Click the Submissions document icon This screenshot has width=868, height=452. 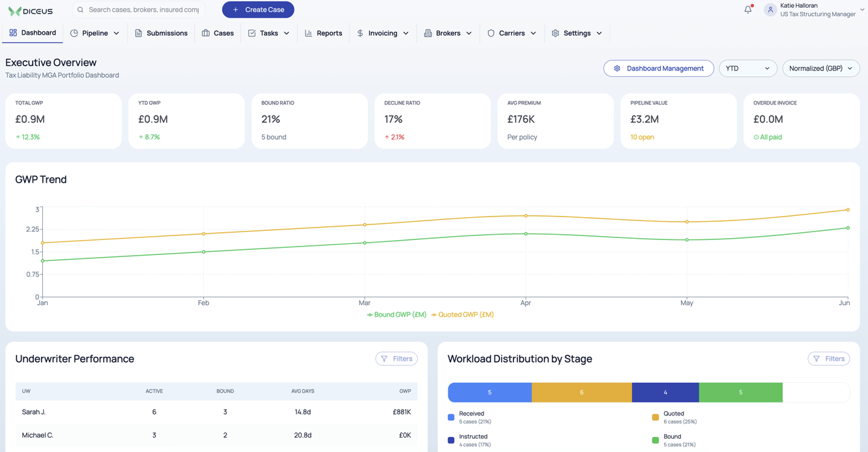click(138, 33)
